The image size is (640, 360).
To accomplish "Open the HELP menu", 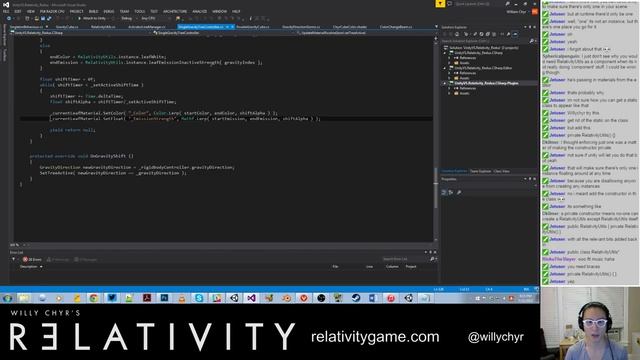I will (x=236, y=11).
